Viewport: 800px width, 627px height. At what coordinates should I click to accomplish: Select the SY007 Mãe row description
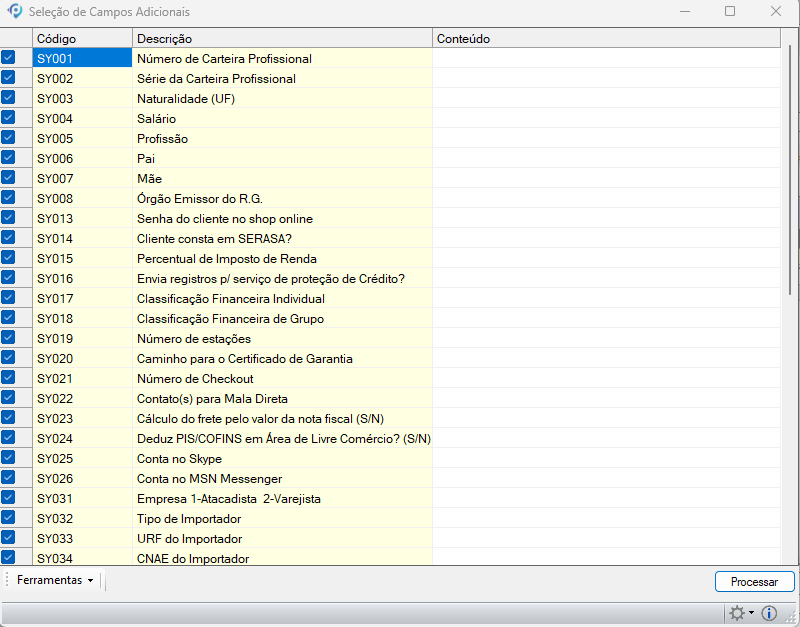[x=282, y=178]
